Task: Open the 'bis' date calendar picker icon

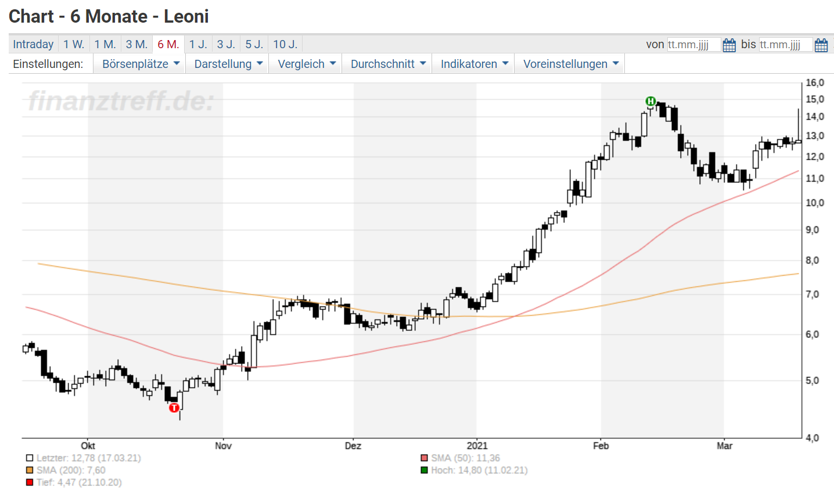Action: (x=821, y=45)
